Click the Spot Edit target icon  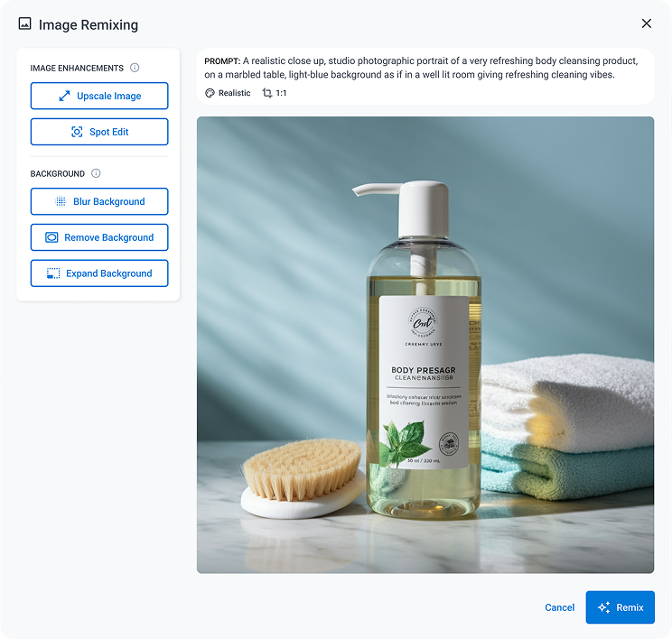tap(77, 132)
